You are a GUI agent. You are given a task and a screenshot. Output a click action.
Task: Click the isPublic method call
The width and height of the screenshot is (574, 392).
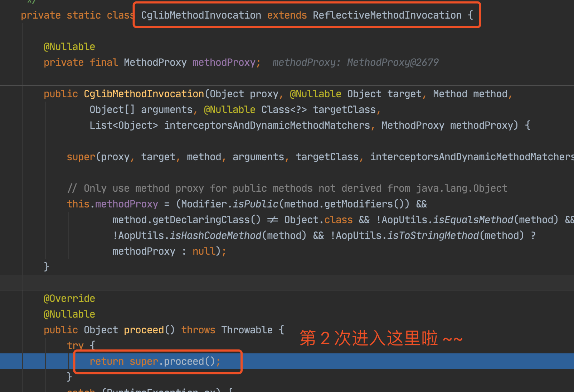[x=256, y=204]
